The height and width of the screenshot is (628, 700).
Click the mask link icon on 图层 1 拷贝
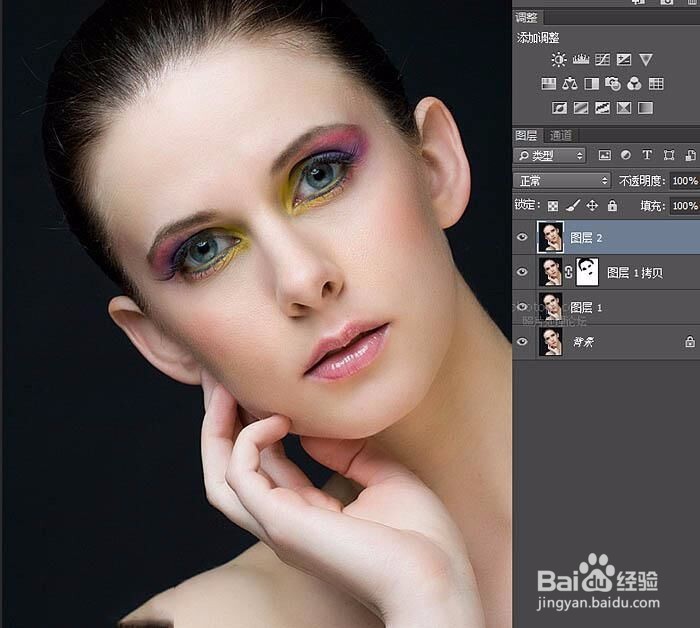(x=569, y=272)
